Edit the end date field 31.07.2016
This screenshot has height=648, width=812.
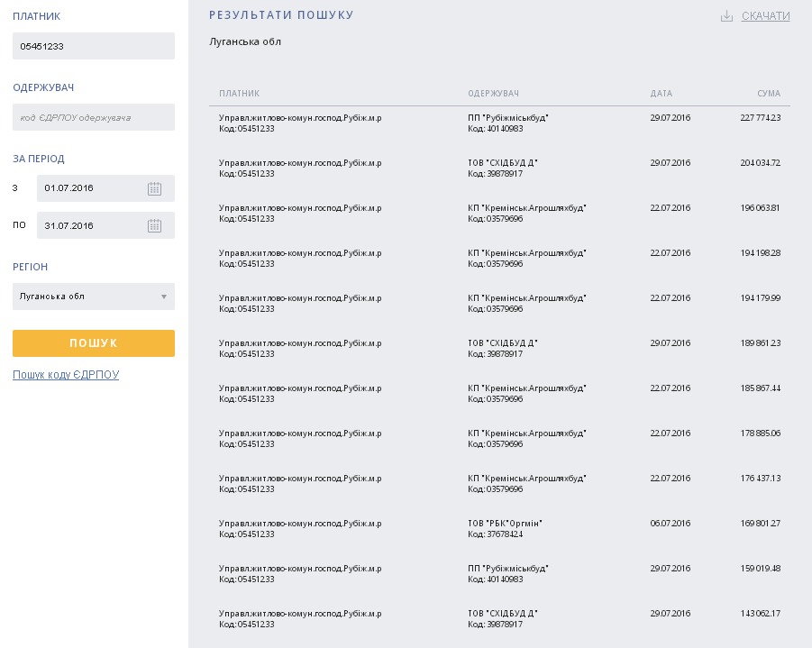coord(88,226)
